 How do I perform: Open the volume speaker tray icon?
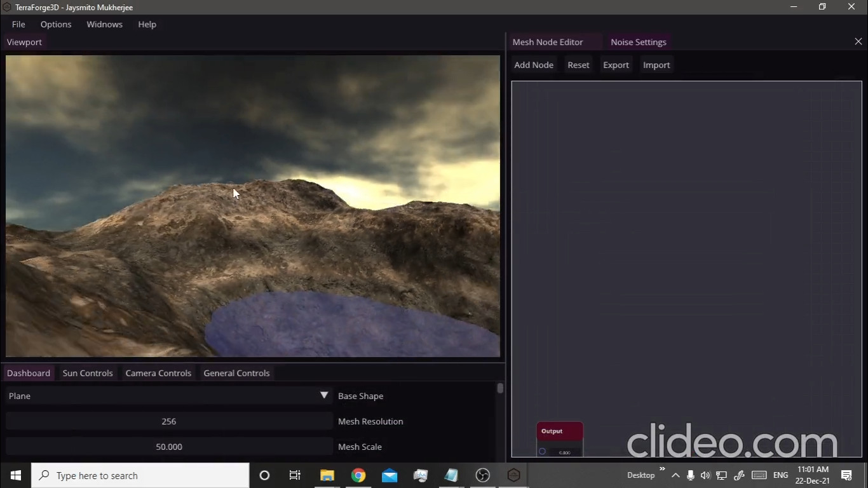click(x=705, y=475)
